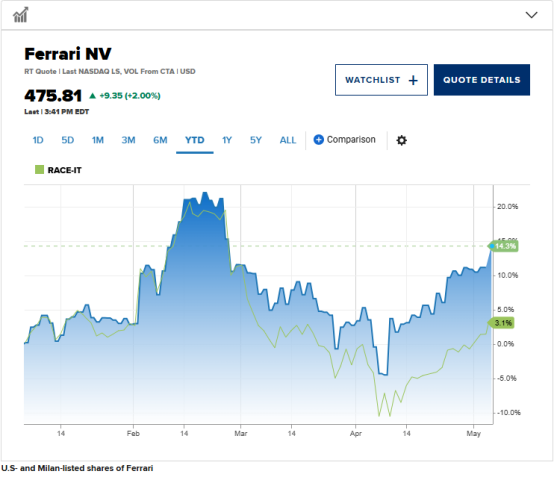
Task: Click the chart icon in the header
Action: [20, 15]
